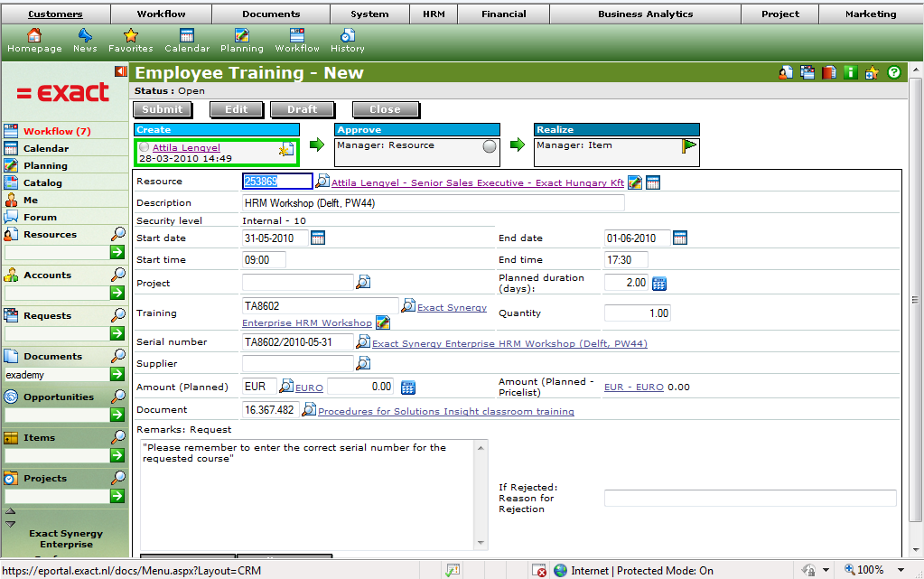
Task: Click the Approve step grey status circle
Action: pyautogui.click(x=490, y=146)
